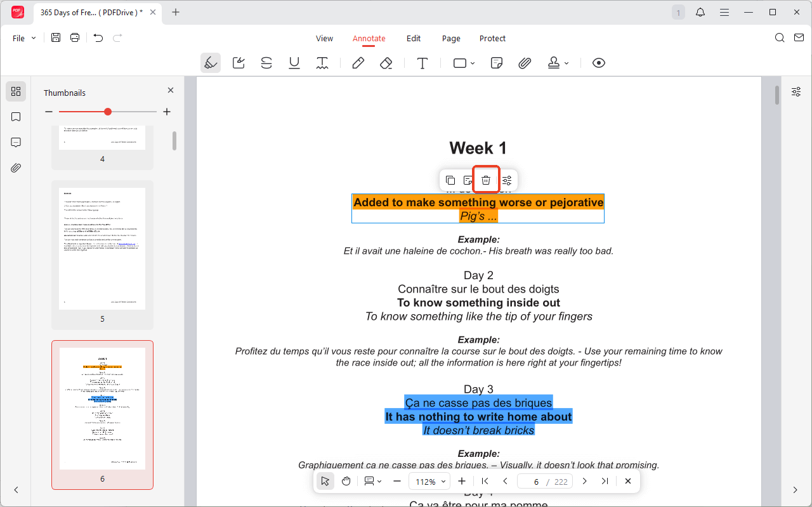Select the Pencil drawing tool
The image size is (812, 507).
(358, 63)
